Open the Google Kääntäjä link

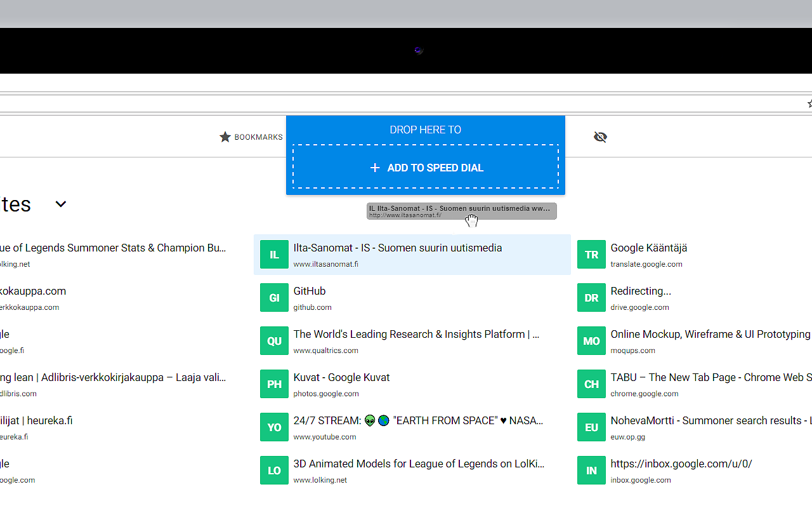(x=649, y=248)
